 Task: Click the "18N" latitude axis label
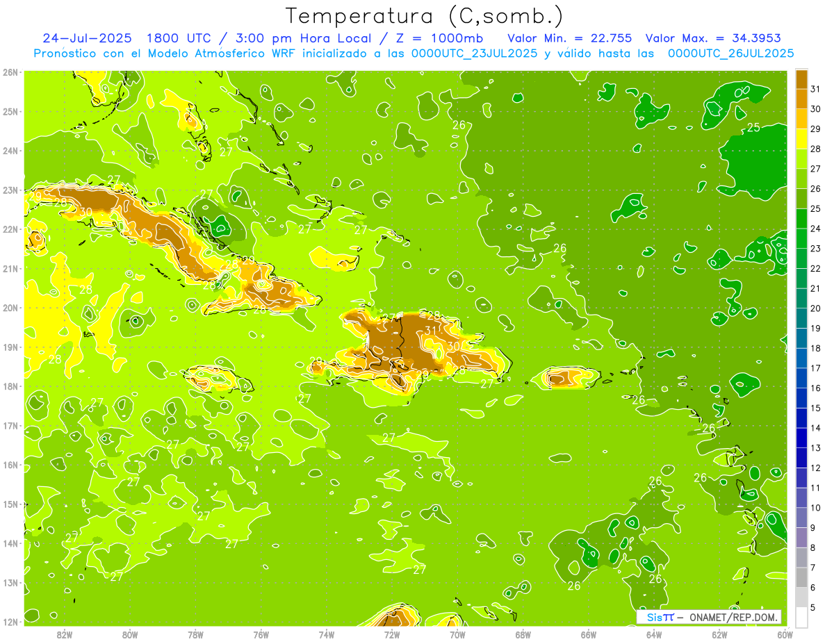[10, 386]
